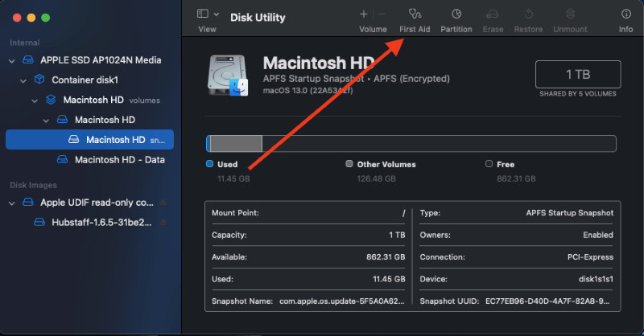This screenshot has height=336, width=644.
Task: Click the '1 TB' Capacity row value
Action: (397, 235)
